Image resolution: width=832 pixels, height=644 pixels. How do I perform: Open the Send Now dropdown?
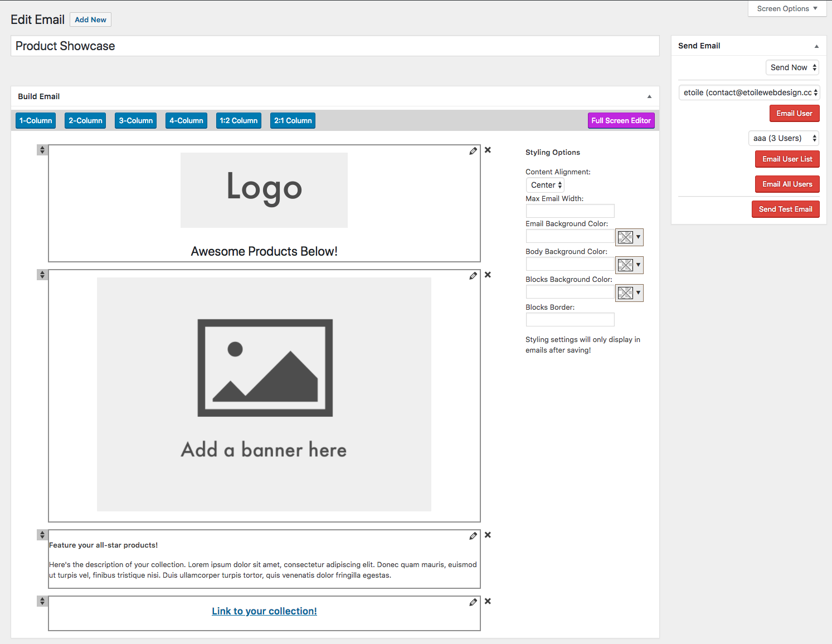(x=792, y=67)
